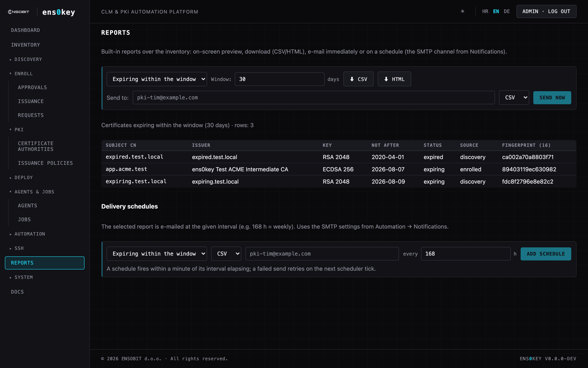The height and width of the screenshot is (368, 588).
Task: Click the schedule recipient email field
Action: pos(322,254)
